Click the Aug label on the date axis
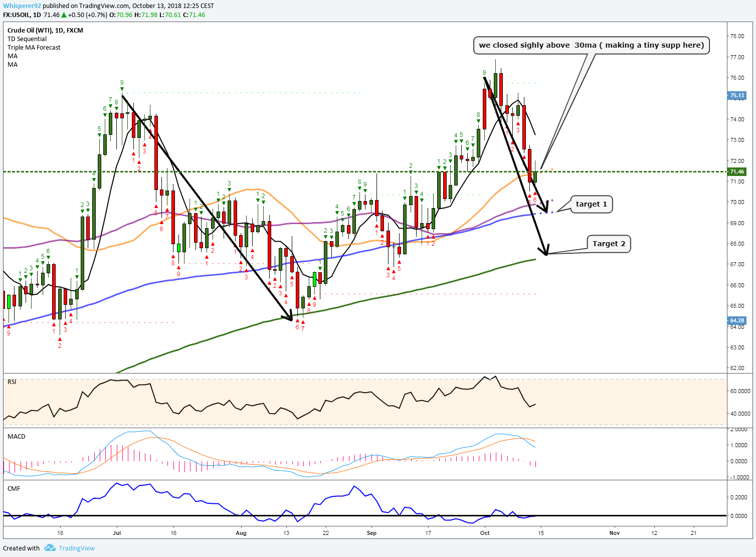Screen dimensions: 756x557 click(x=241, y=533)
